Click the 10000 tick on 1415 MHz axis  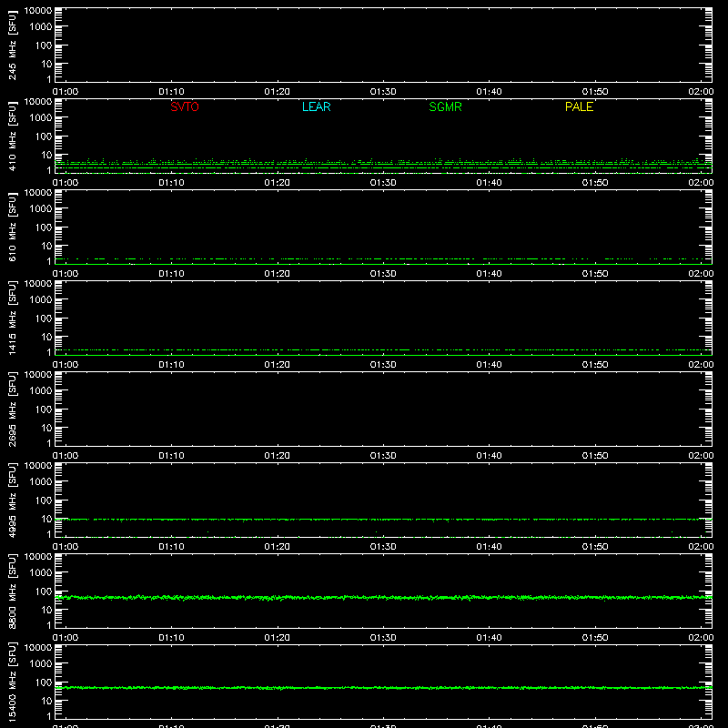(38, 283)
